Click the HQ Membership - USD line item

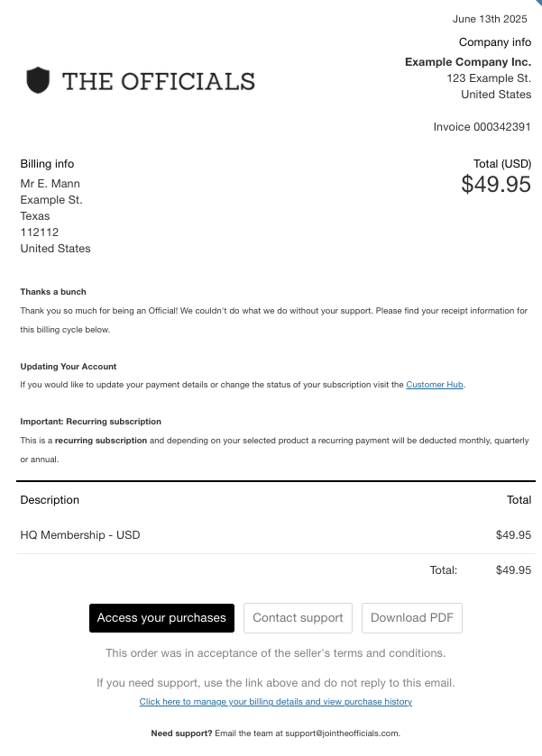click(x=80, y=535)
